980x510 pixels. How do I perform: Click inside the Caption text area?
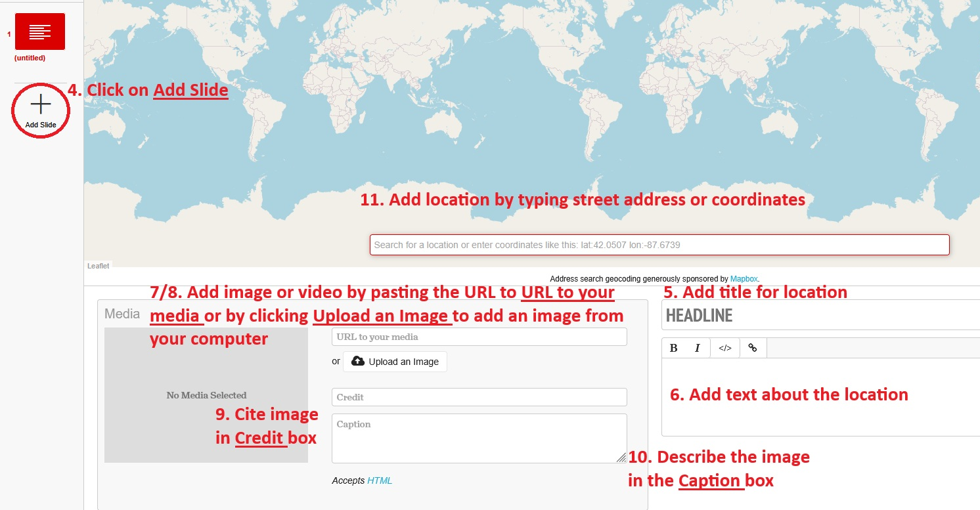click(x=479, y=438)
